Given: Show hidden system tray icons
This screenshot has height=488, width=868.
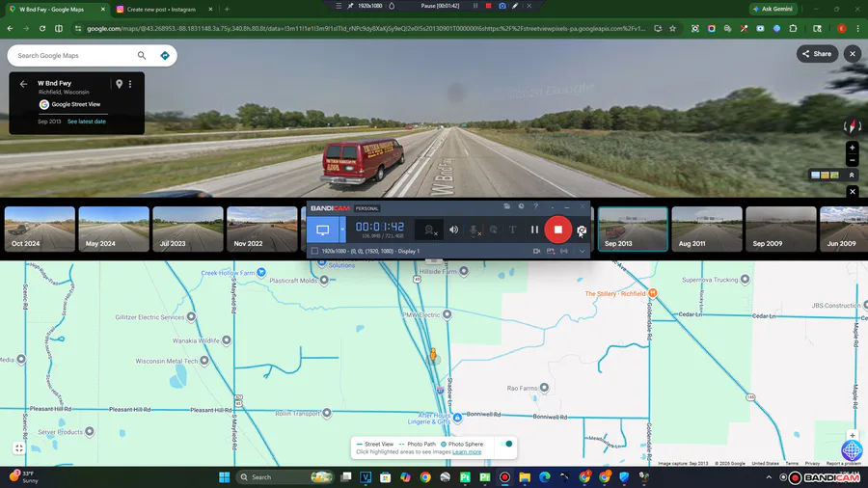Looking at the screenshot, I should click(x=769, y=477).
